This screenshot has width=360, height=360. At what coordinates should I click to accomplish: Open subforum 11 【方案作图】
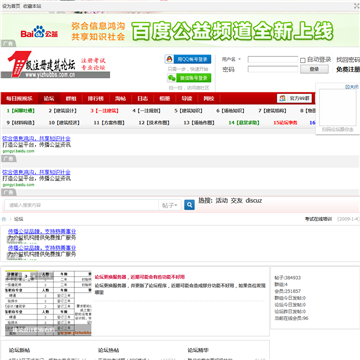109,123
